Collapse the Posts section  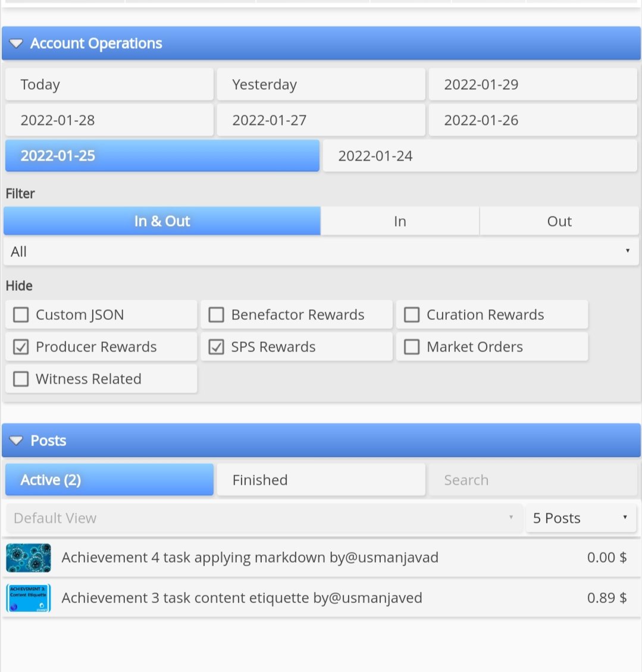pos(321,441)
